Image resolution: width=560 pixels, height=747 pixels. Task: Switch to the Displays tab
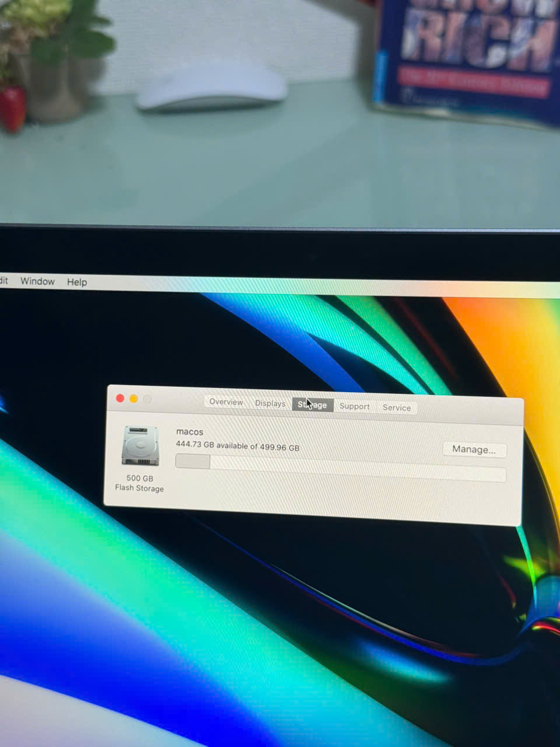pos(270,403)
